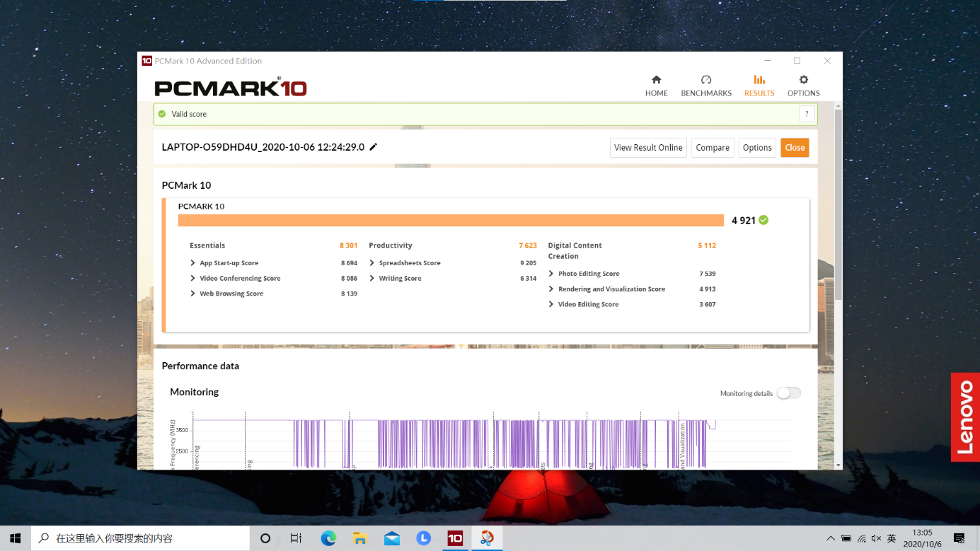Click the Productivity score 7 623

(x=527, y=245)
